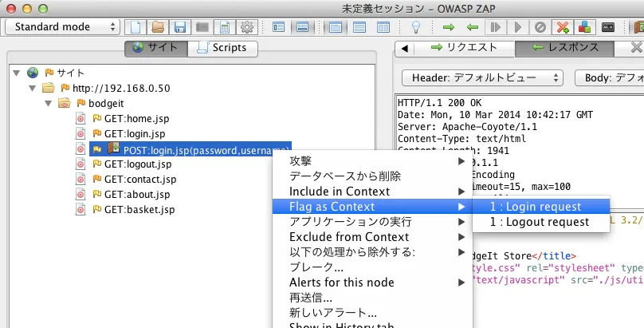Click the green left arrow break-on-responses icon

(473, 27)
